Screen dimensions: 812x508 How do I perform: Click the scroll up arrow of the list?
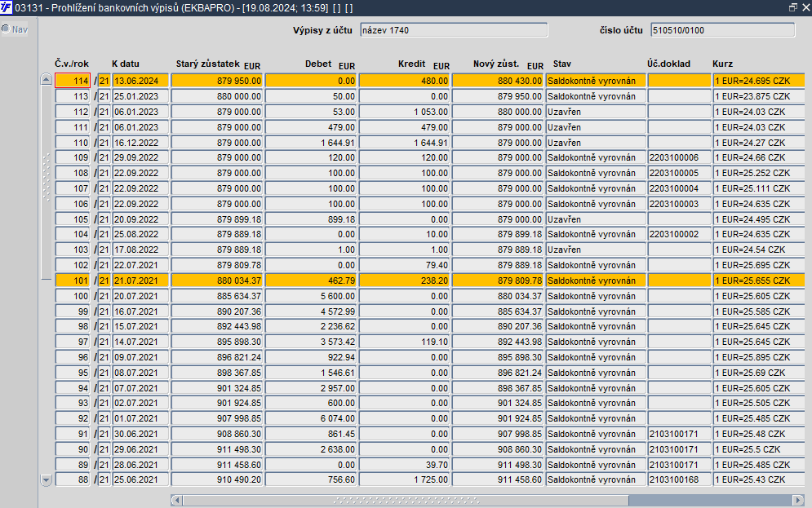tap(46, 80)
